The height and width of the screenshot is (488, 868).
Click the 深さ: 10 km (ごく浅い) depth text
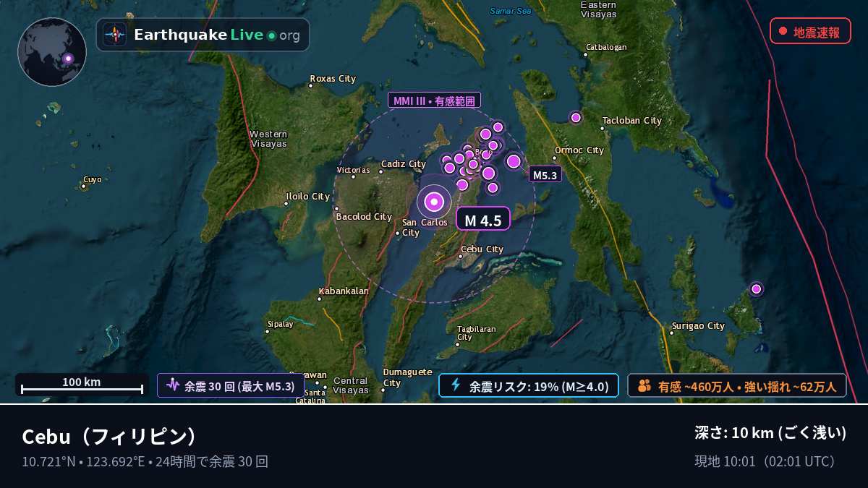[x=770, y=433]
